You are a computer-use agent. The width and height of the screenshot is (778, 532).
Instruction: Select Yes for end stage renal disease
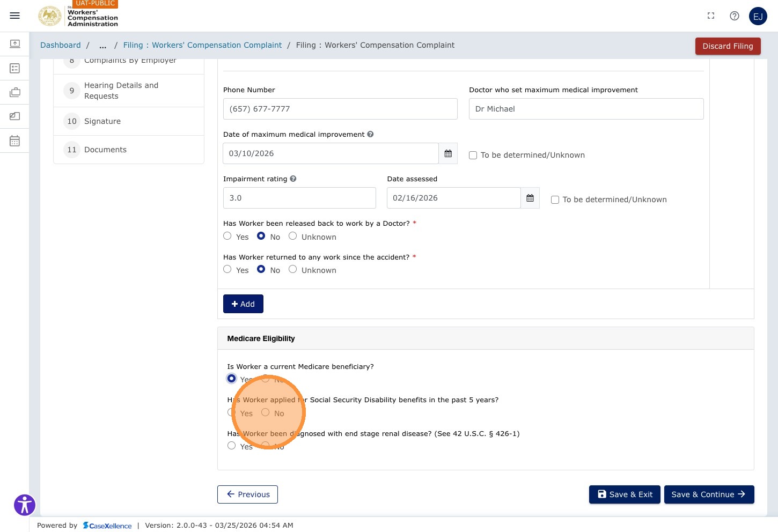(231, 446)
